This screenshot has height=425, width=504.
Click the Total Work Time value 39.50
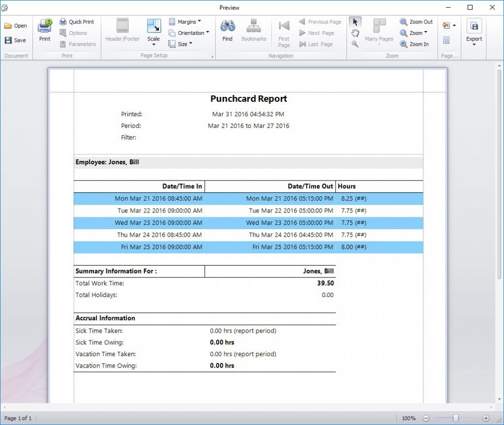point(325,283)
